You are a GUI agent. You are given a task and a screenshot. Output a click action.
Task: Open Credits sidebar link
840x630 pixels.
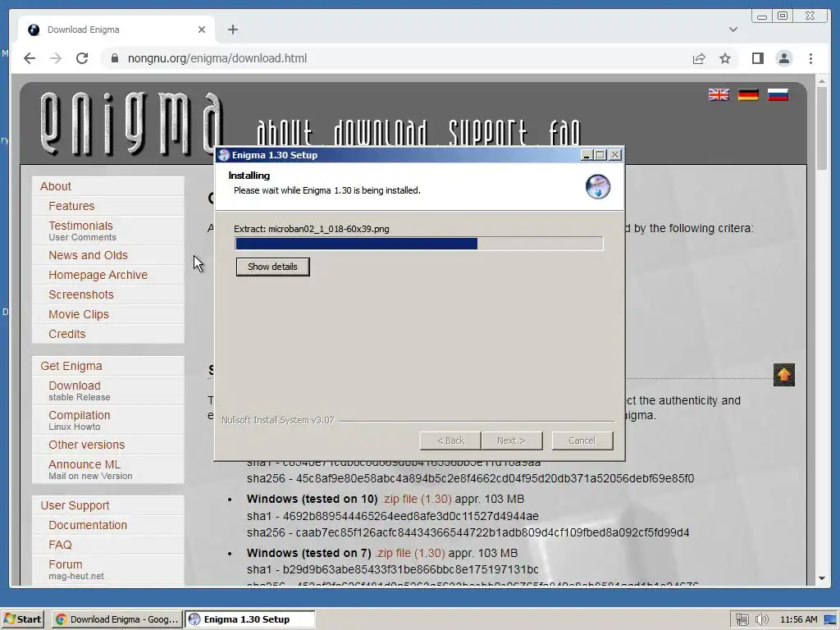click(x=67, y=335)
